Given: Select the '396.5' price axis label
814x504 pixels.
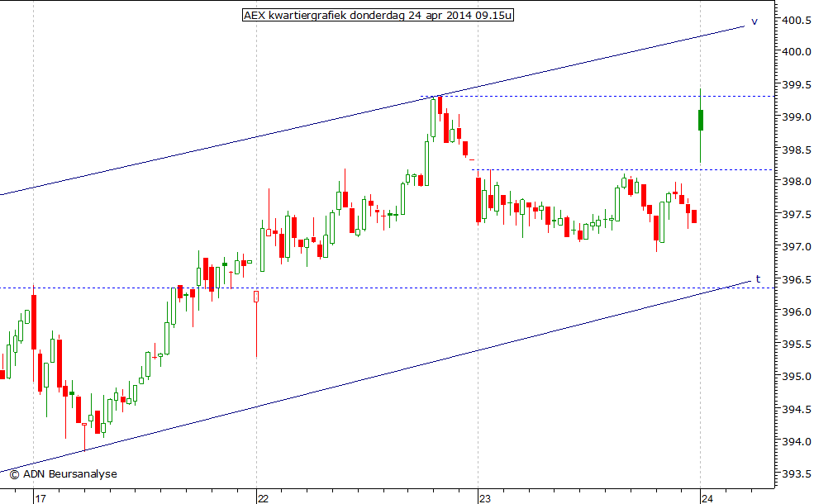Looking at the screenshot, I should [797, 280].
